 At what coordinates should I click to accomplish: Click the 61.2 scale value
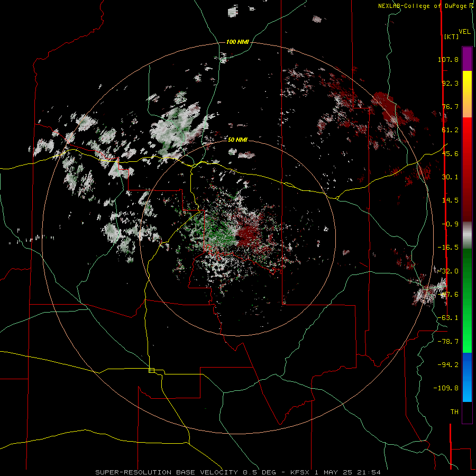tap(450, 130)
